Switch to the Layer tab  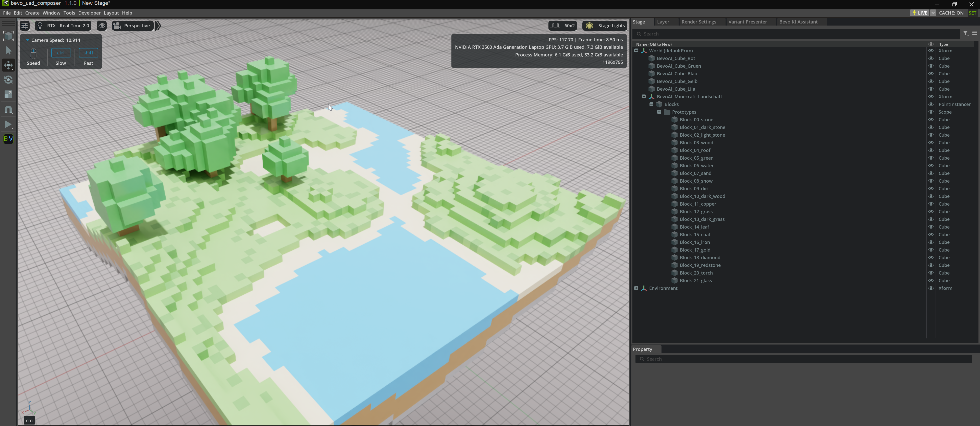pyautogui.click(x=663, y=22)
